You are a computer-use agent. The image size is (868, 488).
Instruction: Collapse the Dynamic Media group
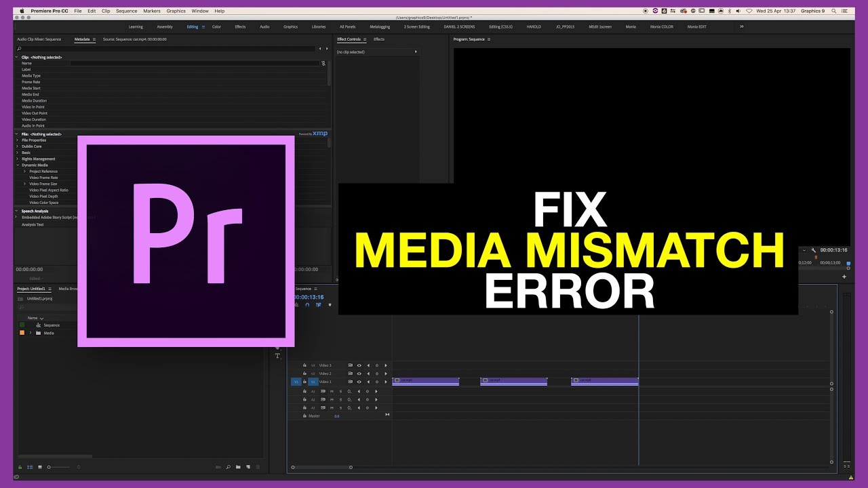[x=18, y=165]
